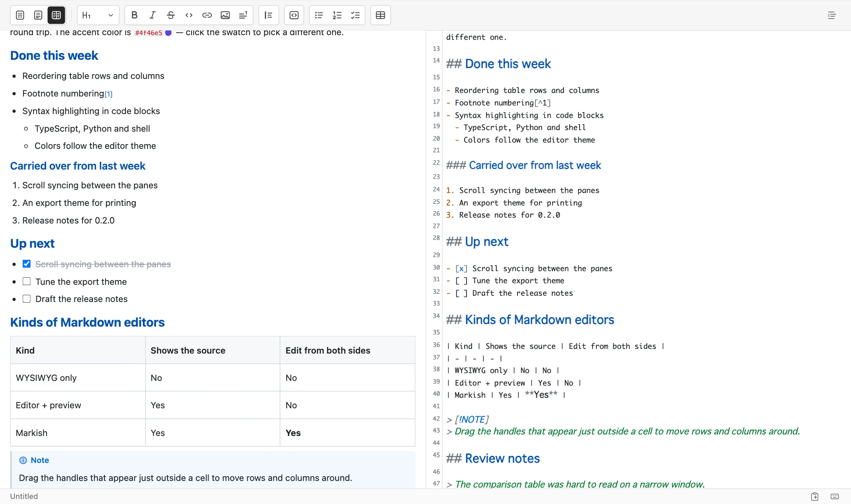Insert a code block
The image size is (851, 504).
point(294,15)
